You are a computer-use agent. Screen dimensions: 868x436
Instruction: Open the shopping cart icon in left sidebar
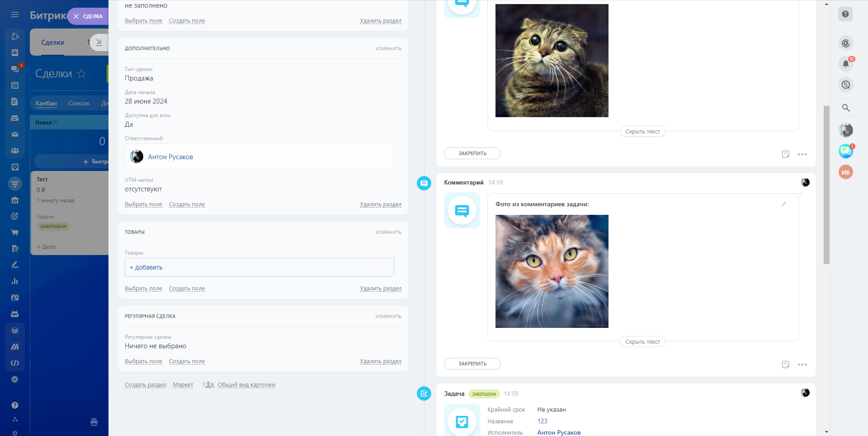(x=15, y=232)
